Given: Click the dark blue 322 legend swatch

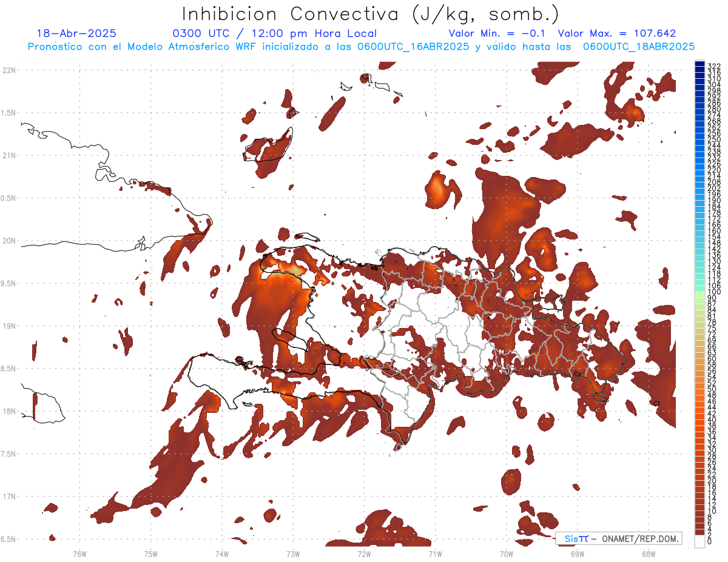Looking at the screenshot, I should point(699,64).
